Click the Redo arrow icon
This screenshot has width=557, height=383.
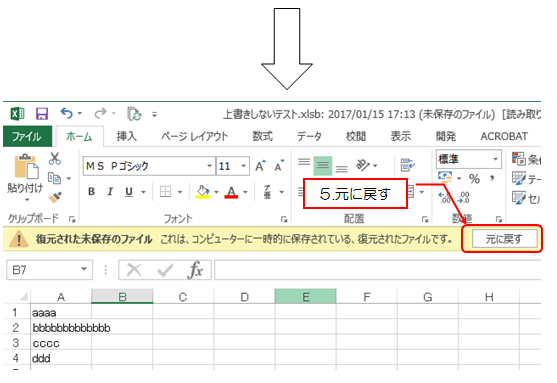coord(100,113)
